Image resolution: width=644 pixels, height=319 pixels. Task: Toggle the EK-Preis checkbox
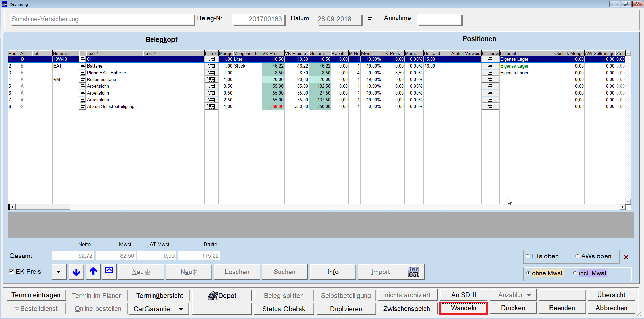point(12,272)
